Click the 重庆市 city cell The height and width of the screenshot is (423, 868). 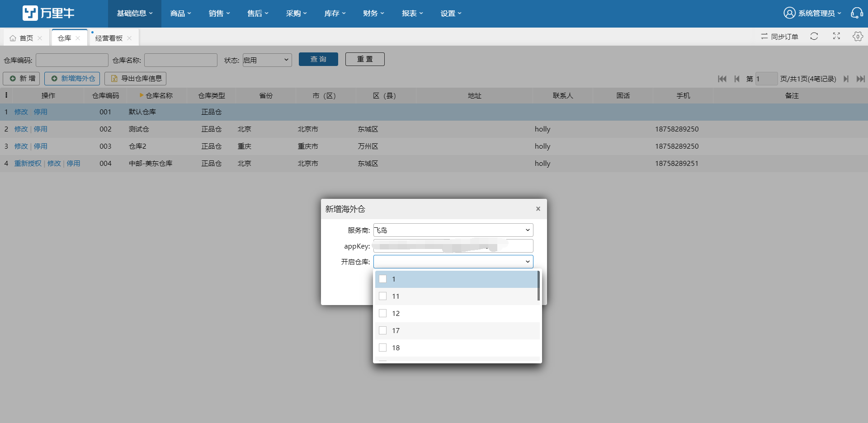click(308, 146)
